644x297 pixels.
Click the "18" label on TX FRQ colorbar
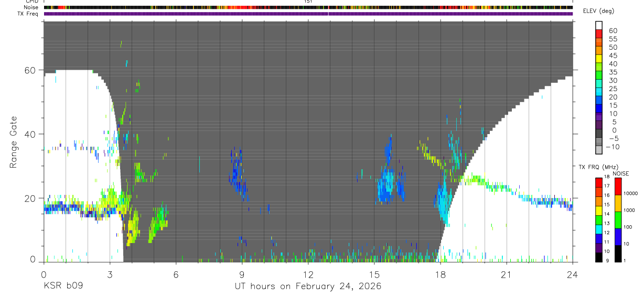point(607,177)
